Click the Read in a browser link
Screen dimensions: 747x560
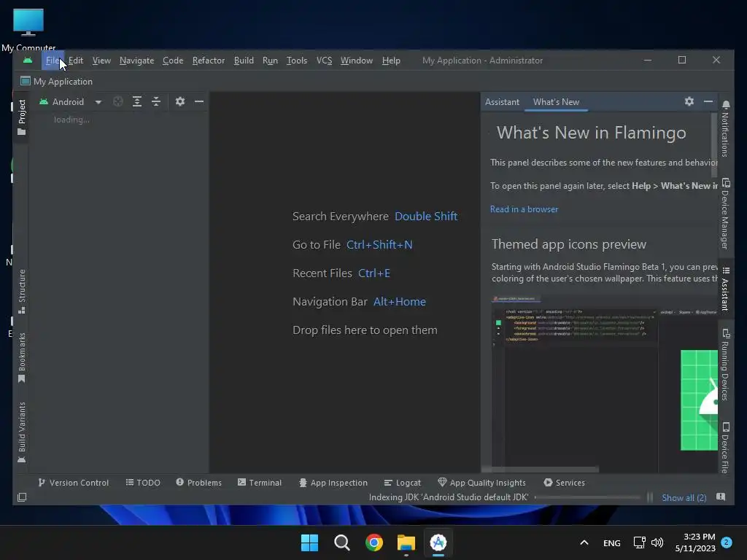click(524, 209)
